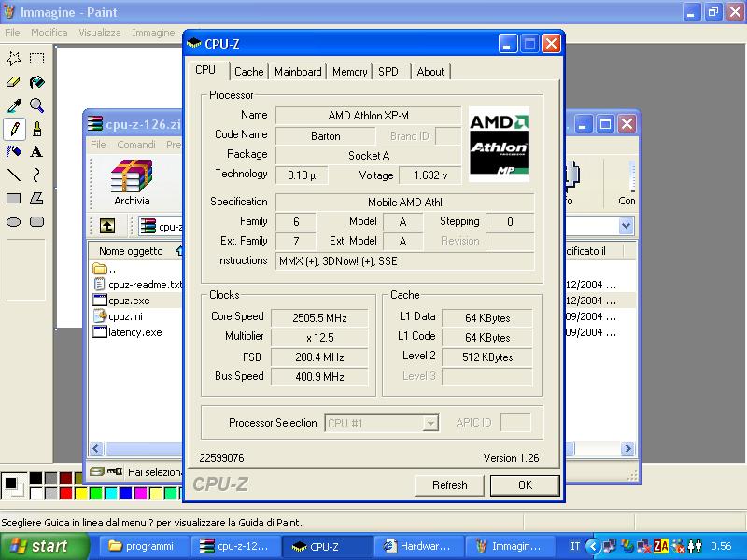Viewport: 747px width, 560px height.
Task: Select the Rectangle shape tool
Action: 14,199
